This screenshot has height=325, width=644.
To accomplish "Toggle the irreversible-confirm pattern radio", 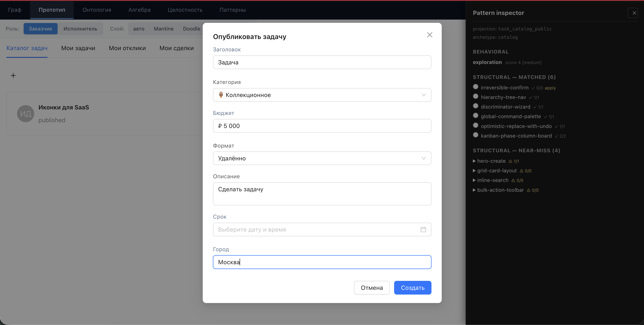I will pos(475,87).
